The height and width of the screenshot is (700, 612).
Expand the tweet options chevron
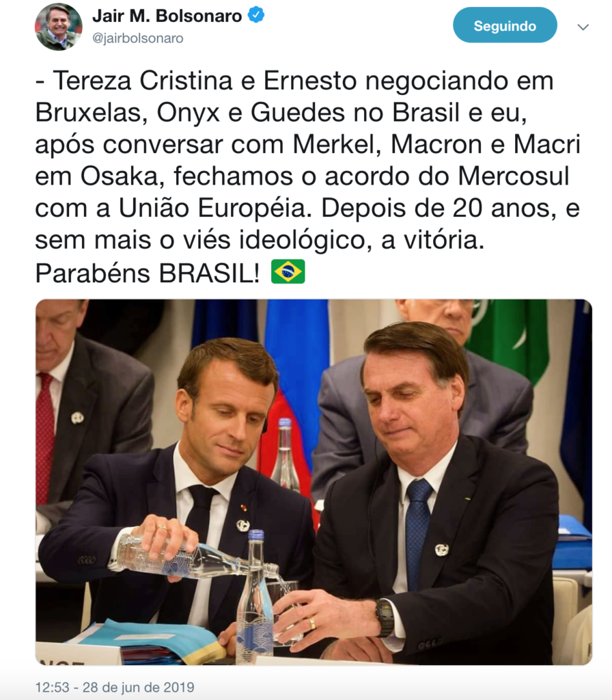click(583, 27)
